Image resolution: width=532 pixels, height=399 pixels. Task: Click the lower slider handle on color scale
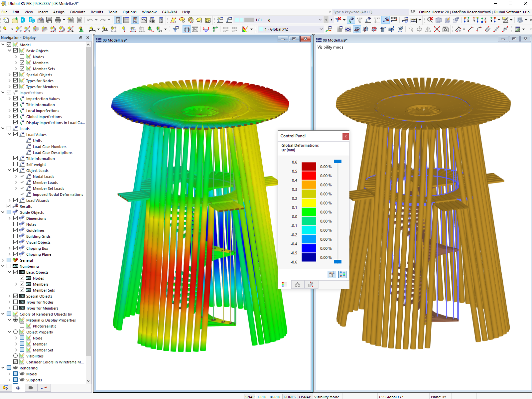[338, 262]
